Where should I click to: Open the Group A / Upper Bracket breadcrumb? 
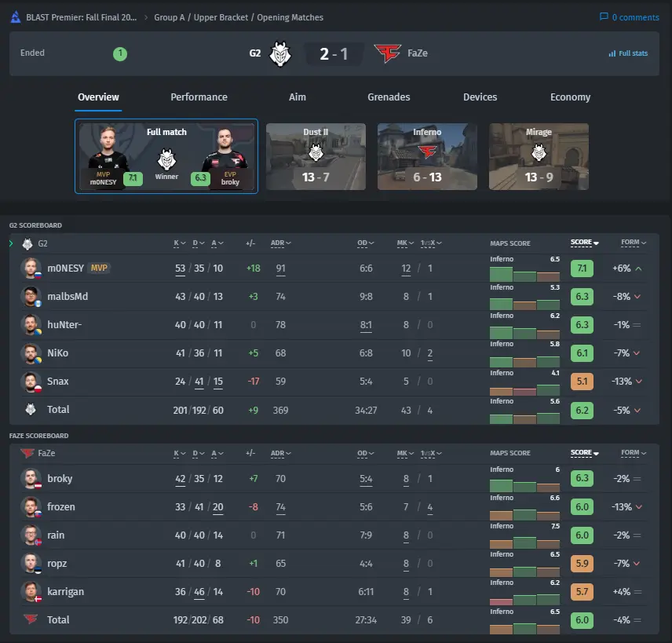[x=239, y=17]
